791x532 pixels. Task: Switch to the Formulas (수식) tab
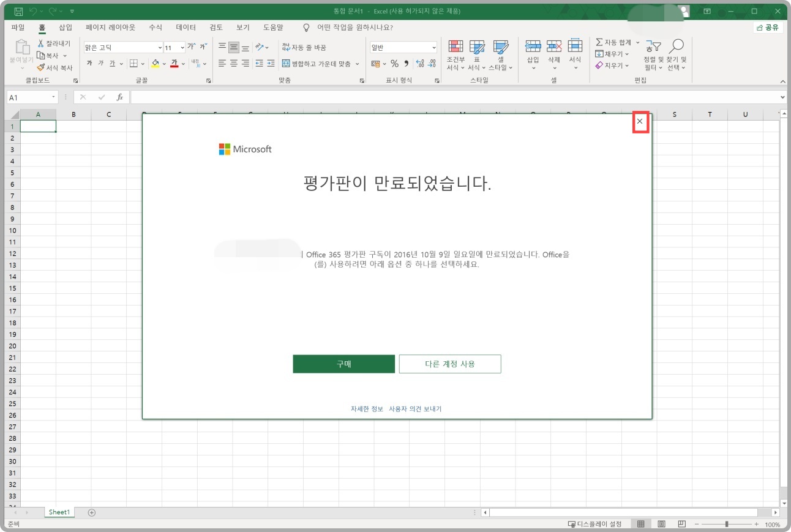point(156,28)
